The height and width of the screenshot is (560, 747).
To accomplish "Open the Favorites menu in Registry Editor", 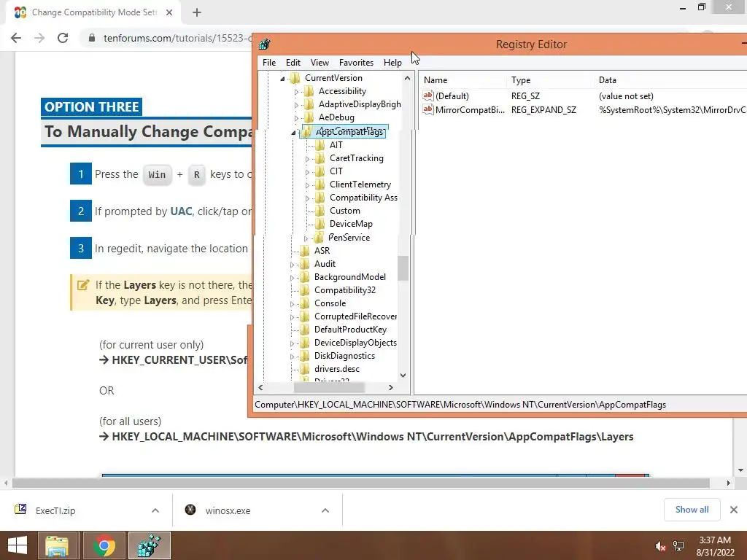I will coord(356,63).
